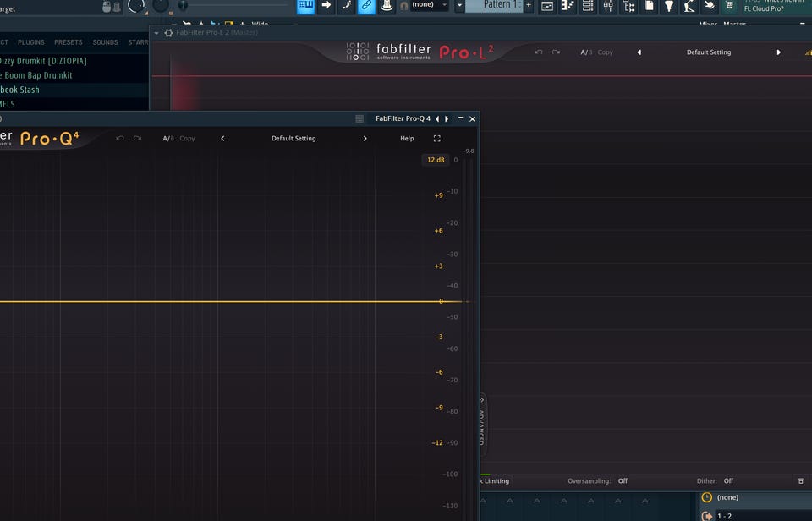812x521 pixels.
Task: Toggle A/B state in Pro-Q 4
Action: tap(168, 138)
